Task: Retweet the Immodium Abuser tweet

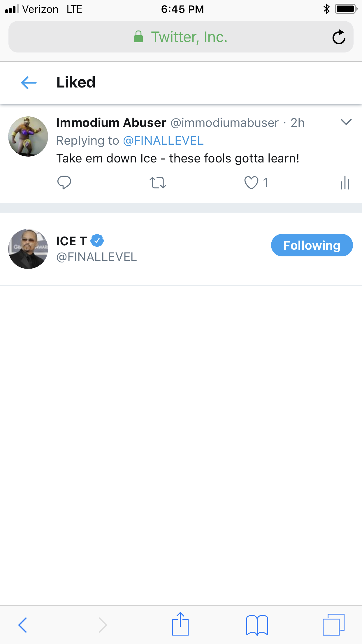Action: pos(158,183)
